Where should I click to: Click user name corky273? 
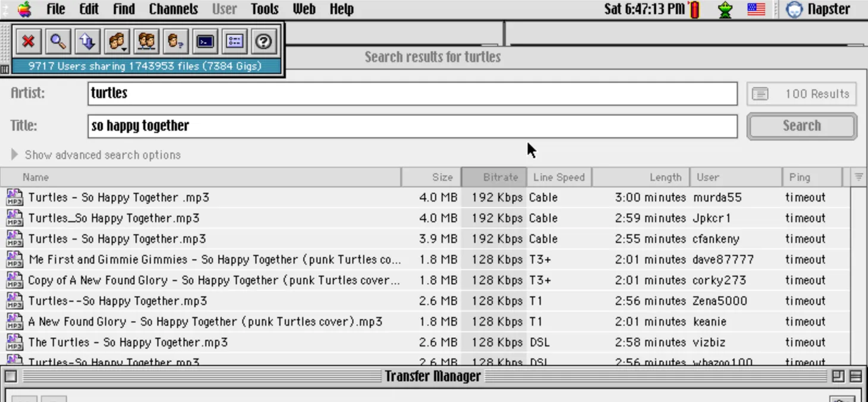tap(719, 280)
